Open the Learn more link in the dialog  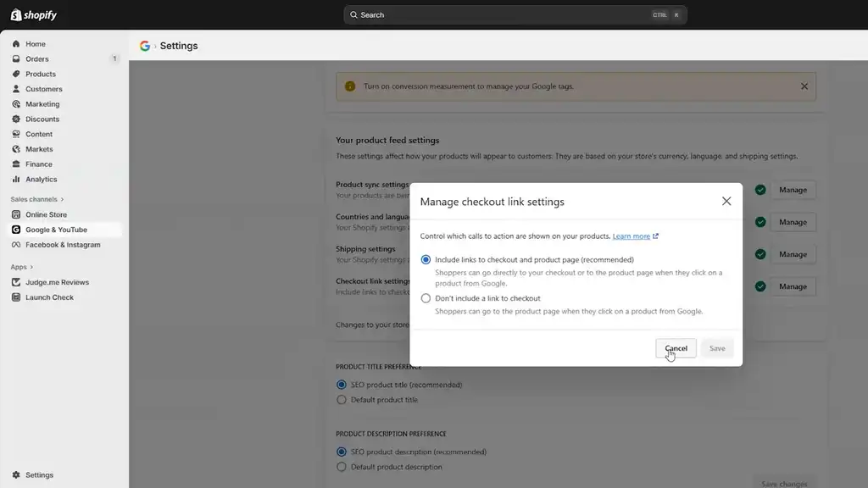(632, 236)
